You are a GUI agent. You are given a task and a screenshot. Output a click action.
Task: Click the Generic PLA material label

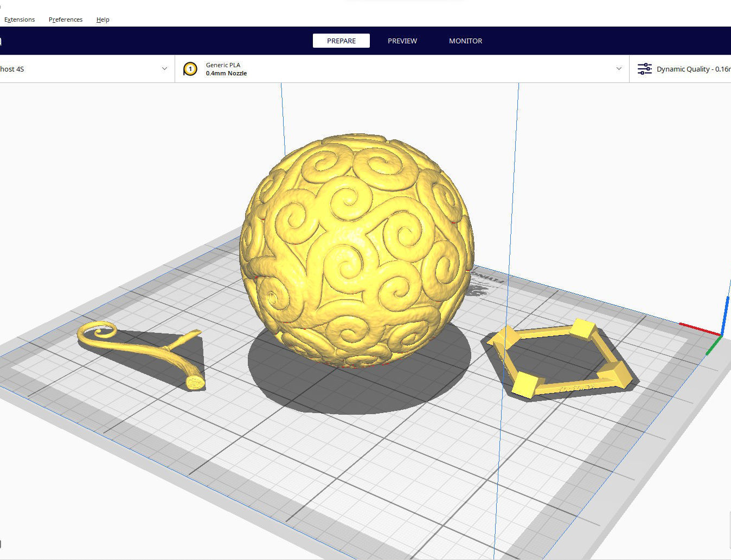[223, 65]
